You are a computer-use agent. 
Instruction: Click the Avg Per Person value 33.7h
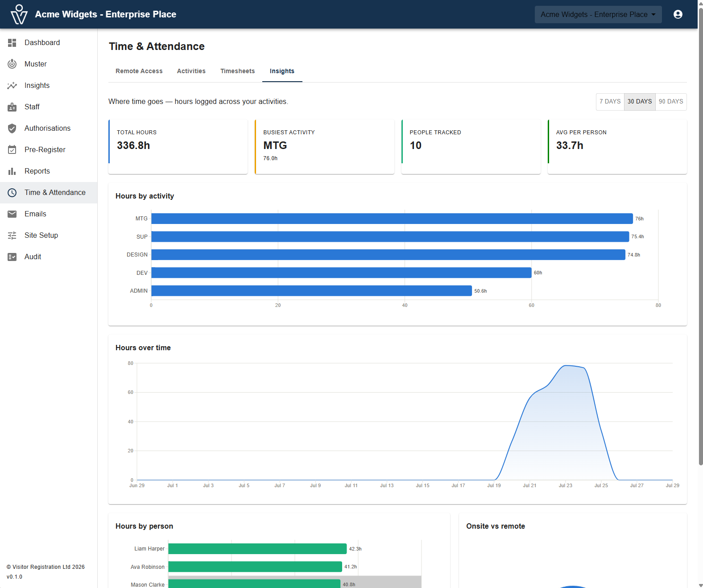coord(570,145)
